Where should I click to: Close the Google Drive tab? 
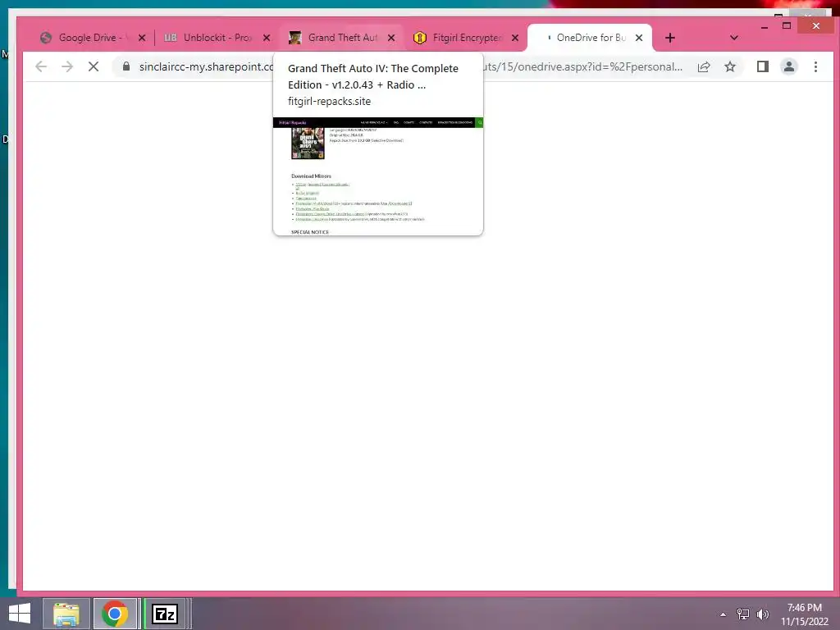(x=142, y=38)
